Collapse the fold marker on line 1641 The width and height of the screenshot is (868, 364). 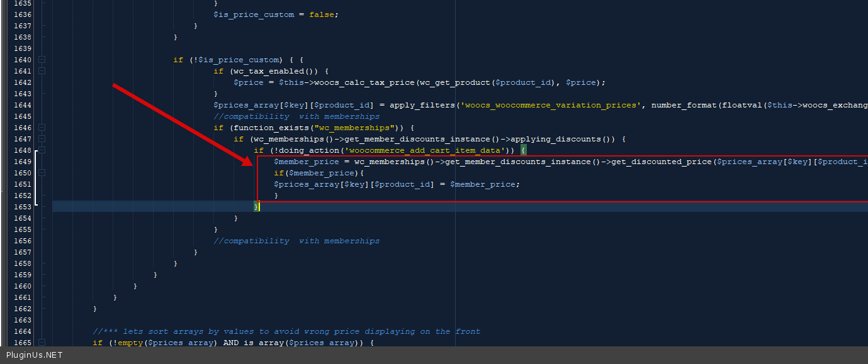coord(42,71)
